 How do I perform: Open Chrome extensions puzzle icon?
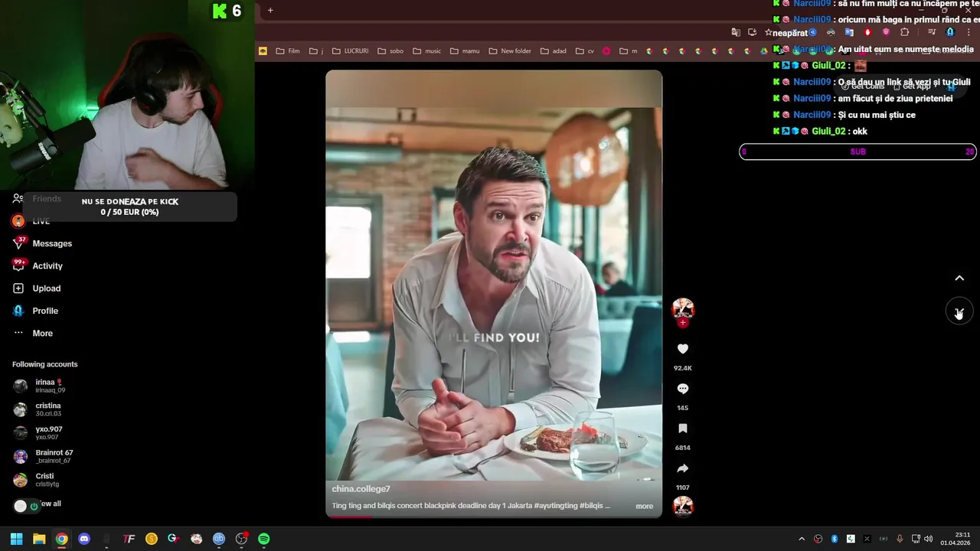904,32
